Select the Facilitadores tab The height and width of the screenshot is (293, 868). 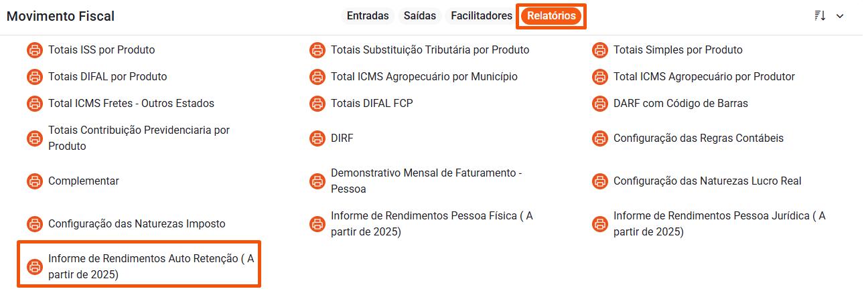tap(482, 16)
